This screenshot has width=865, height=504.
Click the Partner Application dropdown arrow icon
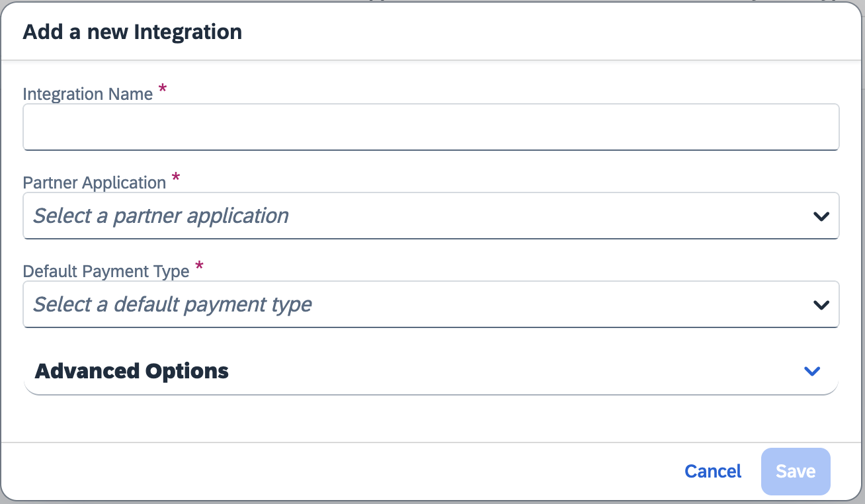(x=821, y=216)
